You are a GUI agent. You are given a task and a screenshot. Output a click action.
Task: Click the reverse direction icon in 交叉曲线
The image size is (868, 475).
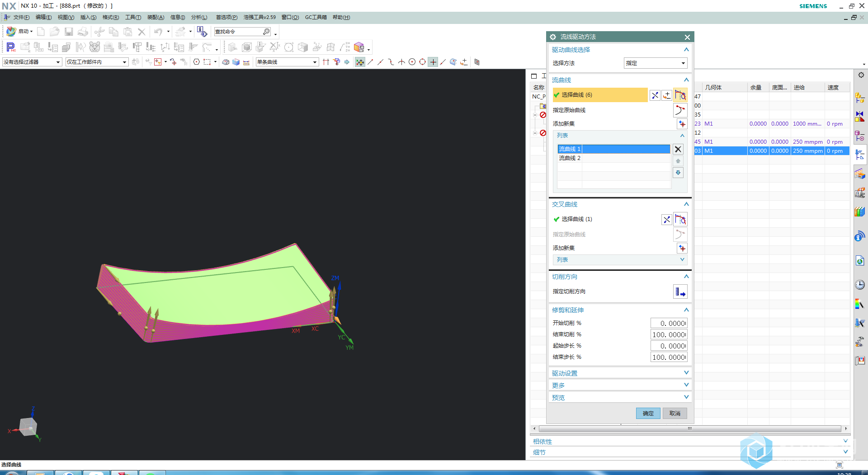pos(667,219)
